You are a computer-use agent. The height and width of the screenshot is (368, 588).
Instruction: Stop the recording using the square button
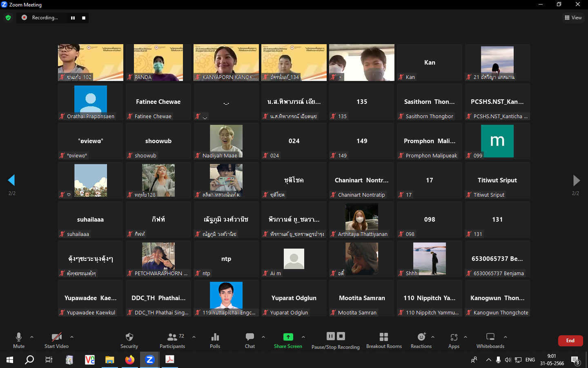(84, 18)
